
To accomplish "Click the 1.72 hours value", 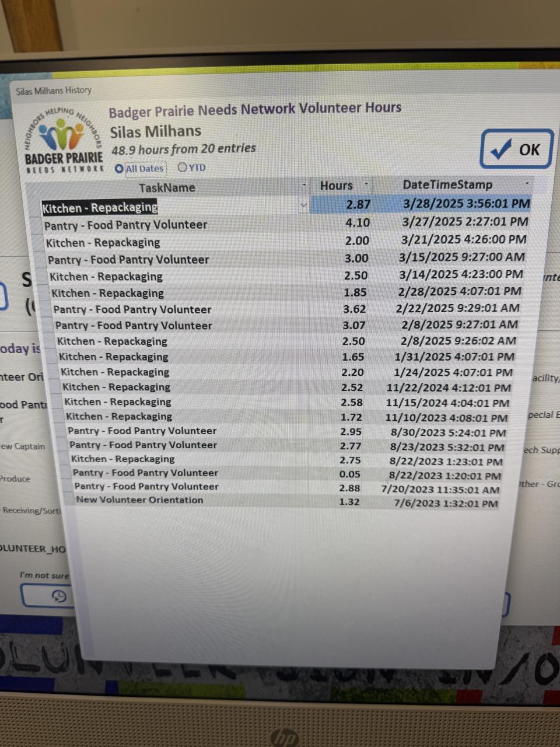I will click(x=351, y=417).
